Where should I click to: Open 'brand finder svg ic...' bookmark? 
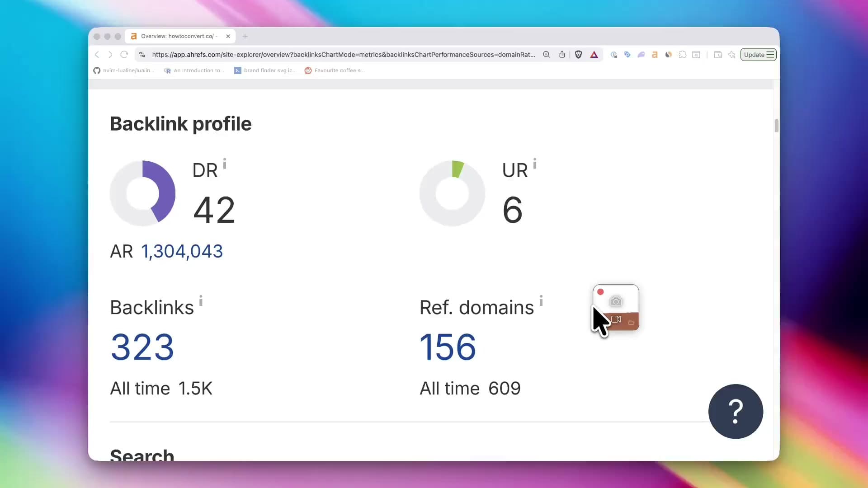265,70
